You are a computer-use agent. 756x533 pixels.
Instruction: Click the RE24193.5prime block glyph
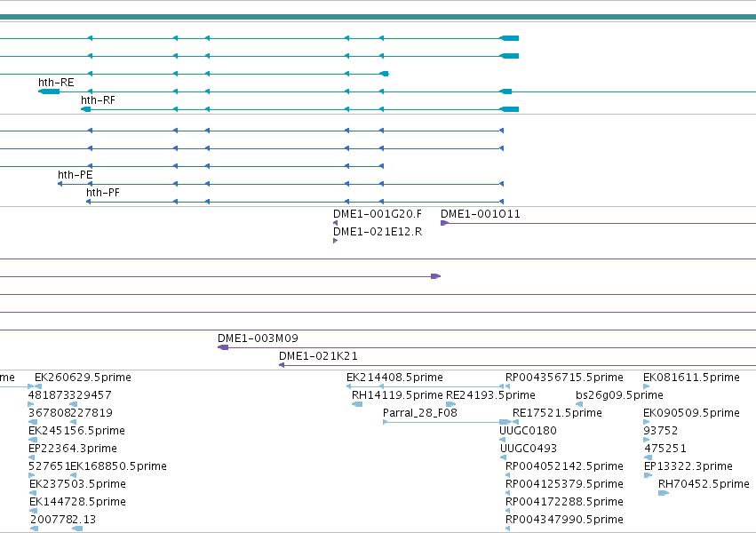click(x=450, y=404)
